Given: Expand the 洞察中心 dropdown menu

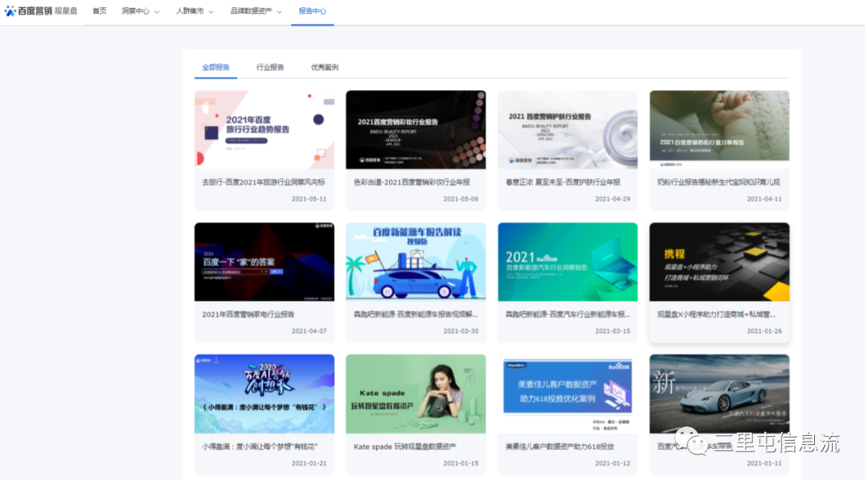Looking at the screenshot, I should [140, 11].
